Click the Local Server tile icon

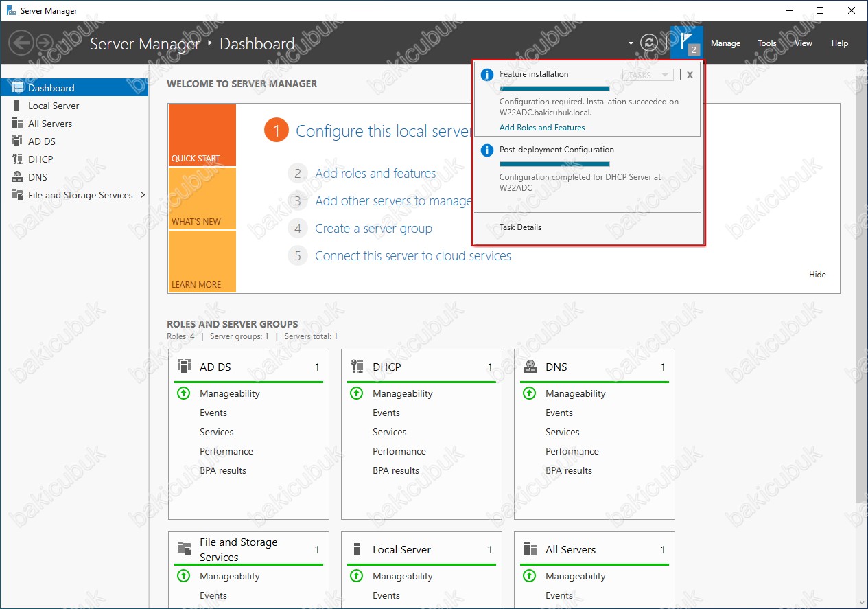click(357, 549)
